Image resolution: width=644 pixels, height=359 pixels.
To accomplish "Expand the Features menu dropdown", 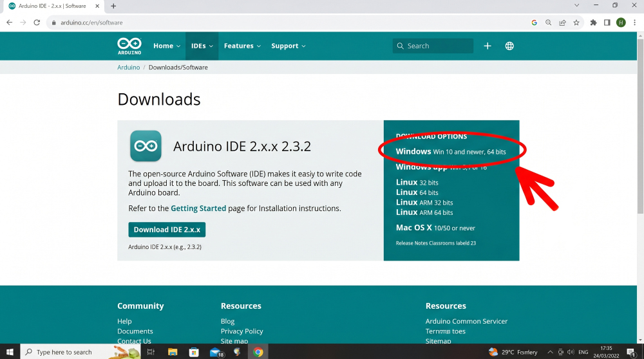I will (x=242, y=46).
